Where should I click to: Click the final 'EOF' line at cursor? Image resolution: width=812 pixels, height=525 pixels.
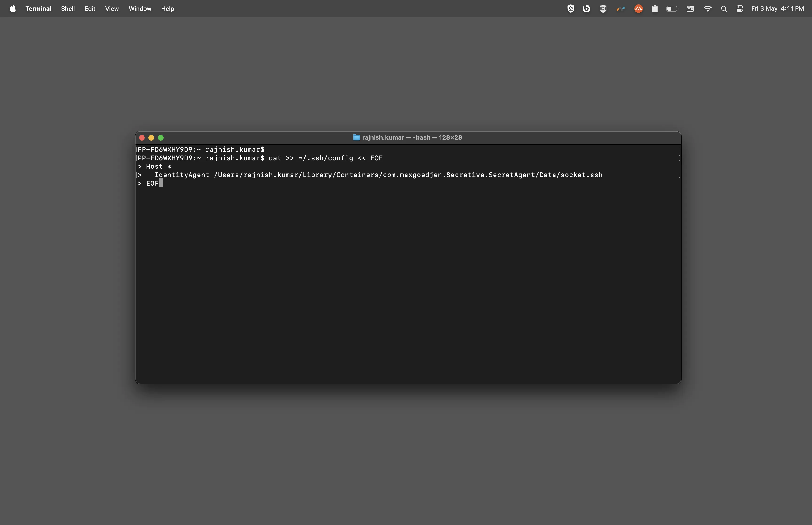(152, 183)
